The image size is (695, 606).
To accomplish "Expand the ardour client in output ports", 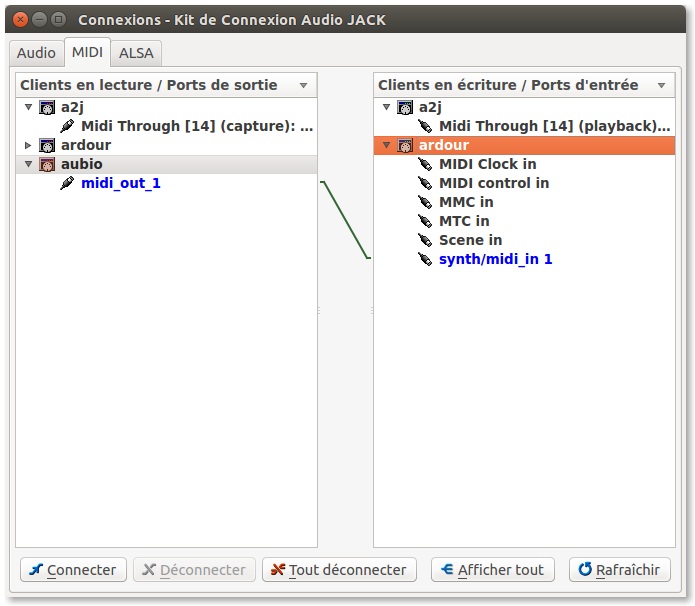I will click(x=28, y=145).
